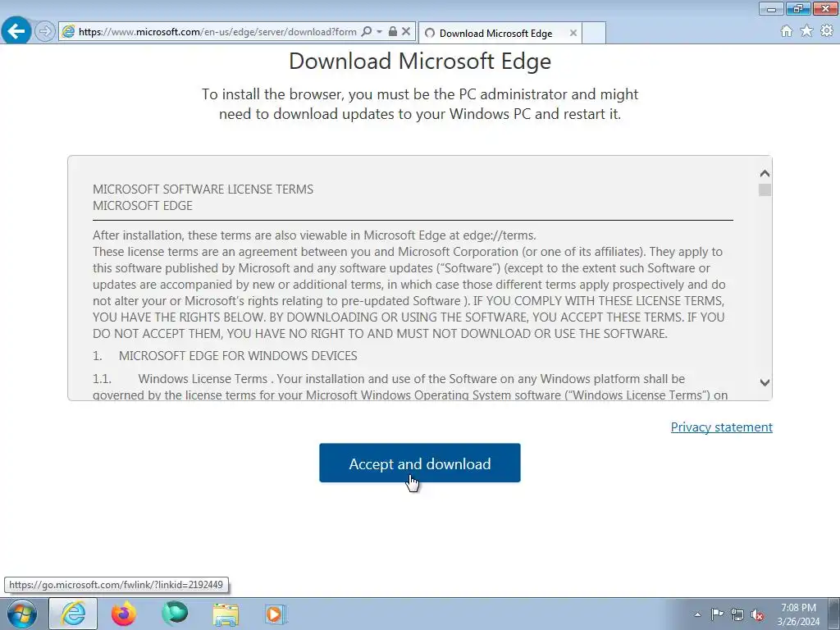840x630 pixels.
Task: Click the Forward navigation arrow
Action: (45, 31)
